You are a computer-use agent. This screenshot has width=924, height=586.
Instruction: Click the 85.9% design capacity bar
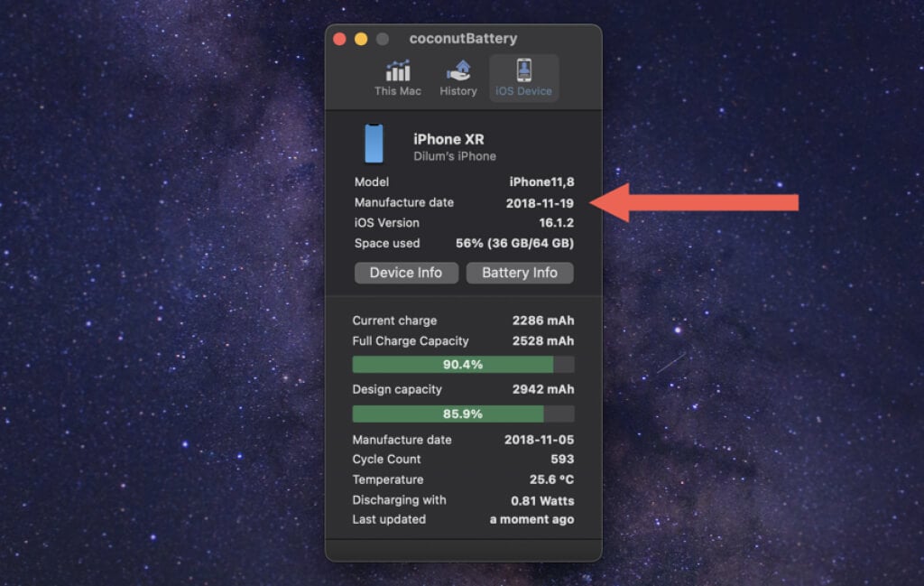(x=463, y=414)
